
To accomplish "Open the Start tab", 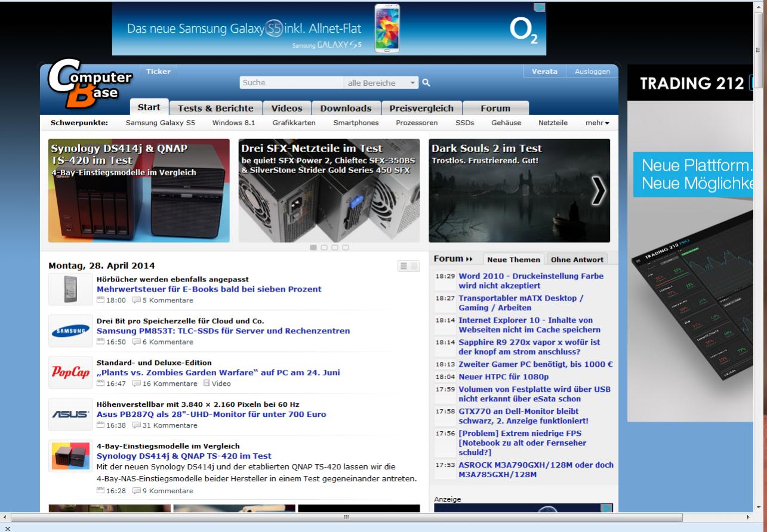I will (149, 108).
